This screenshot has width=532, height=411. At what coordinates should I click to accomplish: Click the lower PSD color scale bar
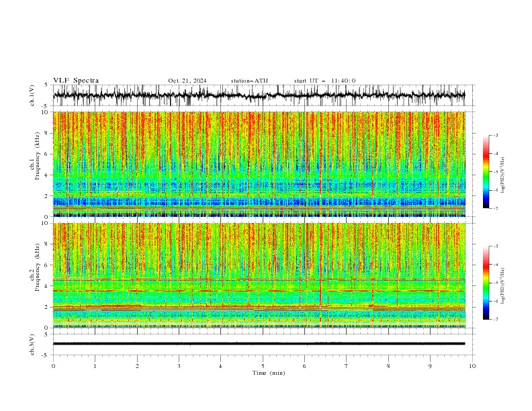486,283
